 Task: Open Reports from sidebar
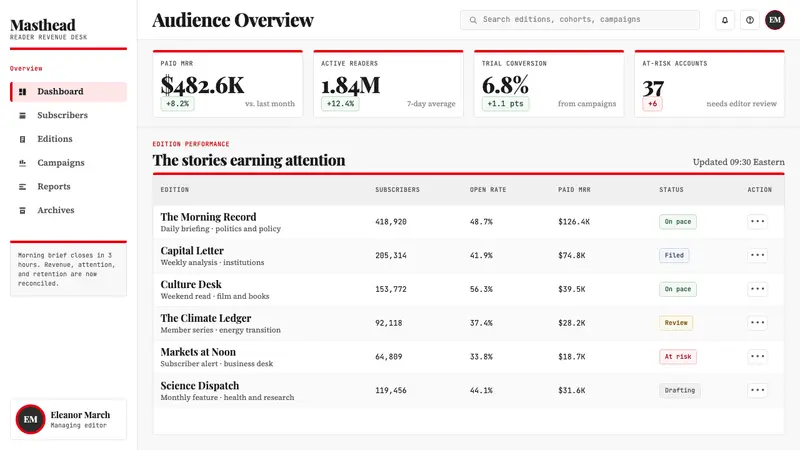(x=68, y=186)
